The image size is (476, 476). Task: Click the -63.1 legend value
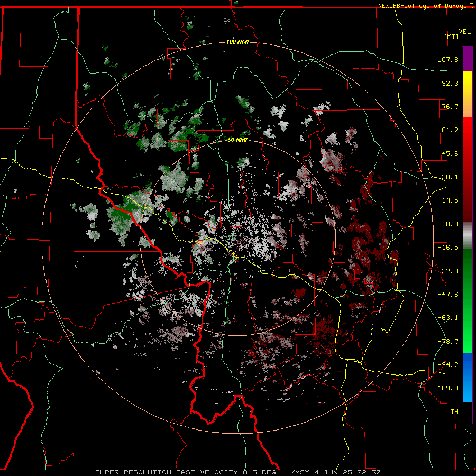click(448, 318)
